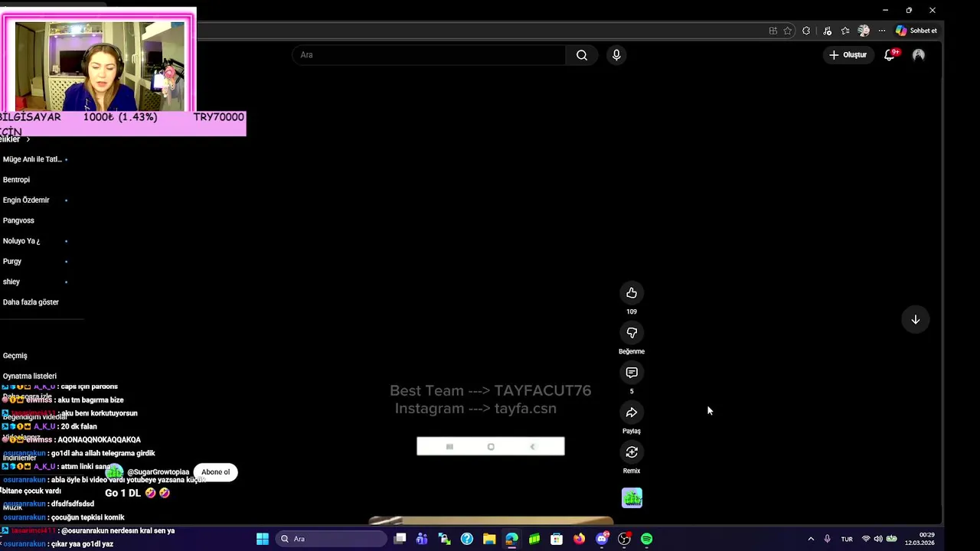980x551 pixels.
Task: Open the Edge profile picture
Action: 864,31
